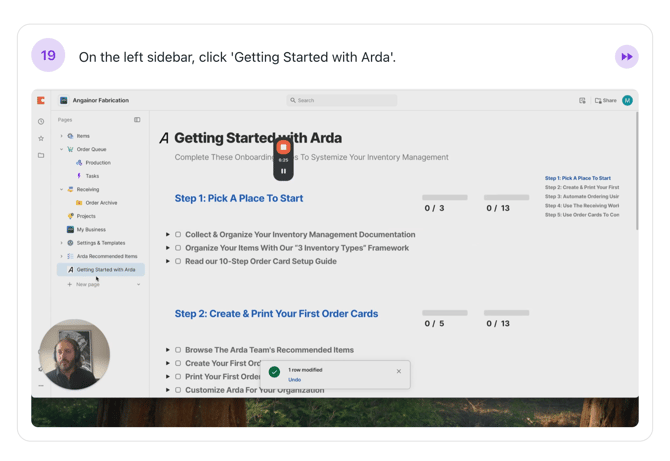The image size is (670, 461).
Task: Click the user avatar M icon
Action: (627, 100)
